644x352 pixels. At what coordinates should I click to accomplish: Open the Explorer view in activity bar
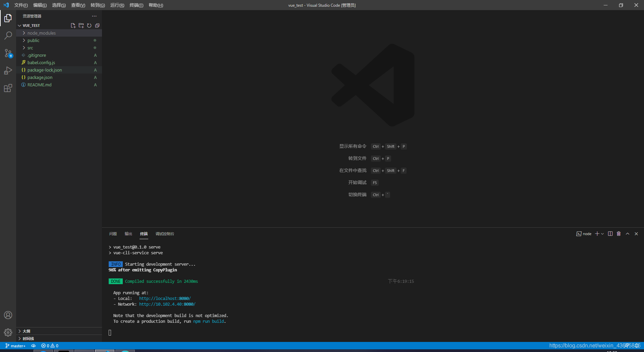point(8,18)
